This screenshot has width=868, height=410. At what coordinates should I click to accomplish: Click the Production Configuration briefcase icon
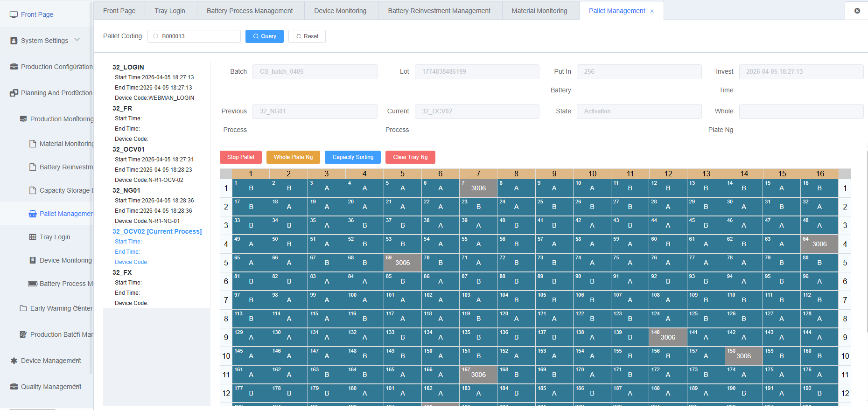[x=14, y=67]
